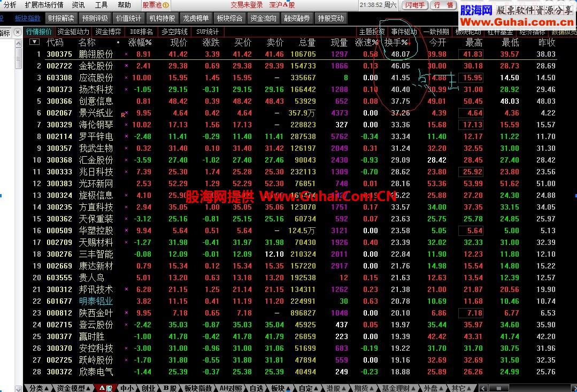Switch to the DDE排名 tab
Screen dimensions: 577x392
click(141, 32)
